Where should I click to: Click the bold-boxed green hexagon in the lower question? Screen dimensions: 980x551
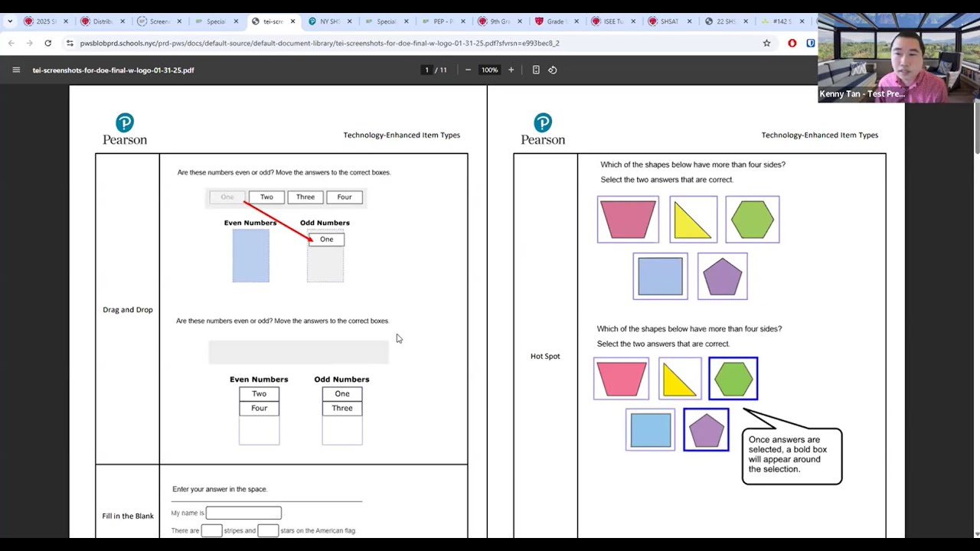click(x=733, y=379)
